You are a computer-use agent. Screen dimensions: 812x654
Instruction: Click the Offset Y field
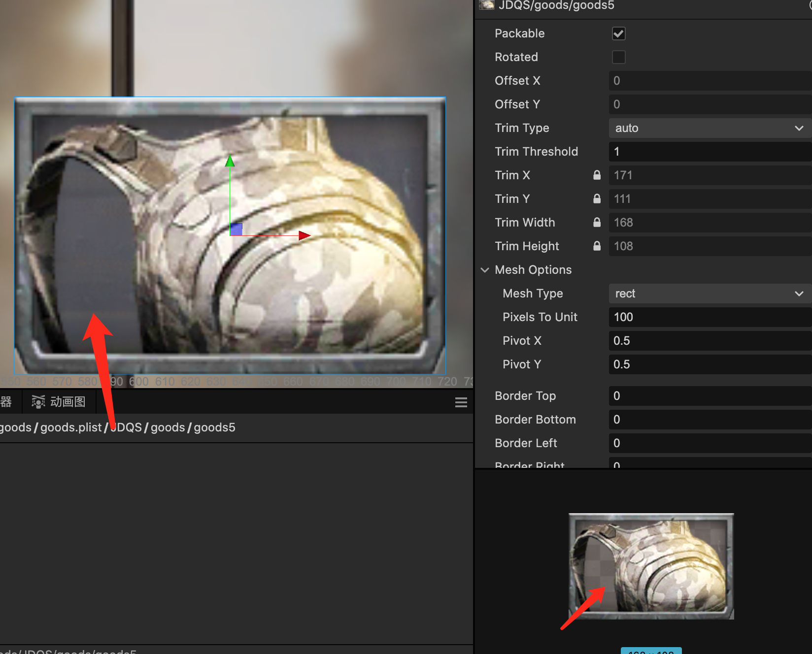(x=710, y=104)
